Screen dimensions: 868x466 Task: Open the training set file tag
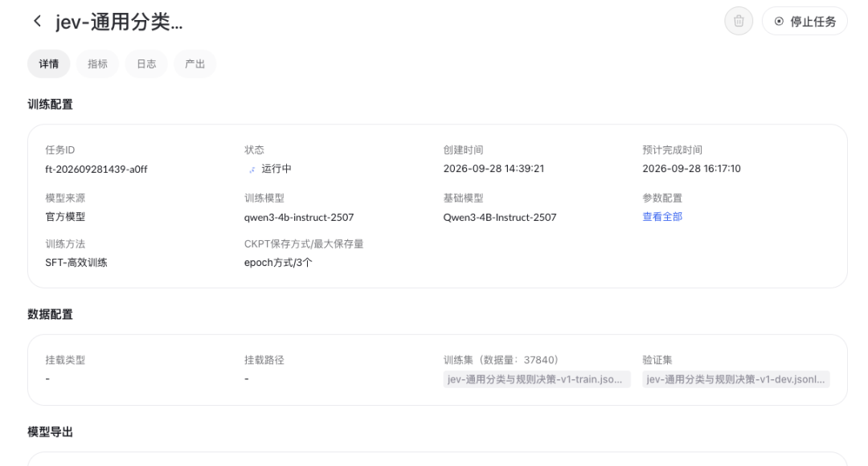536,379
